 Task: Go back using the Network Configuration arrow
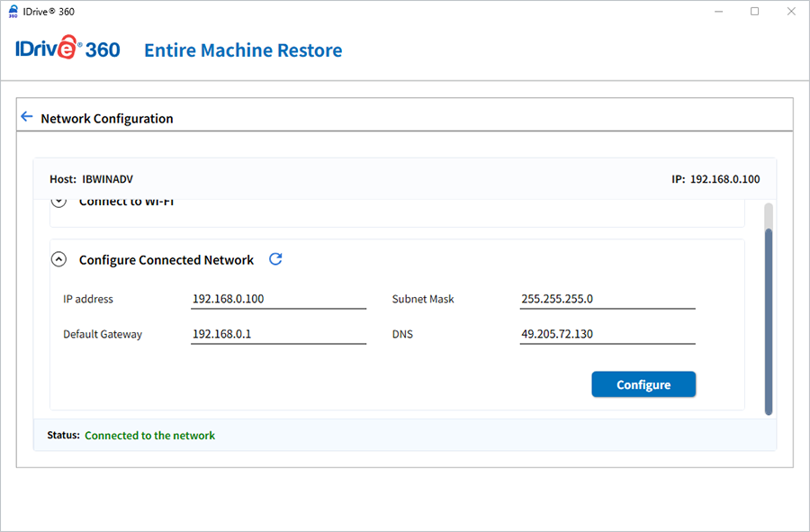coord(27,117)
